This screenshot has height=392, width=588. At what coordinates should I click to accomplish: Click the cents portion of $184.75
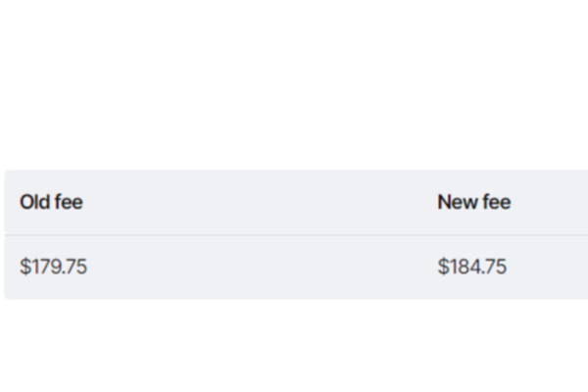click(494, 267)
